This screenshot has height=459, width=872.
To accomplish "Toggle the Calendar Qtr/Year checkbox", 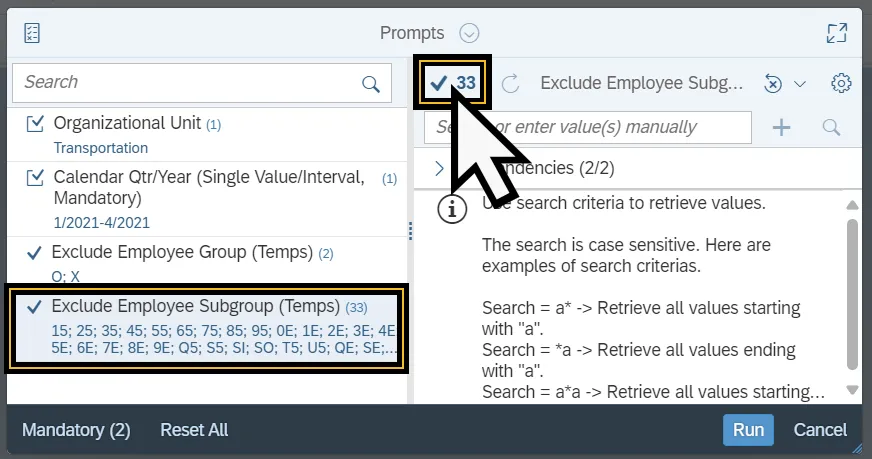I will click(35, 177).
